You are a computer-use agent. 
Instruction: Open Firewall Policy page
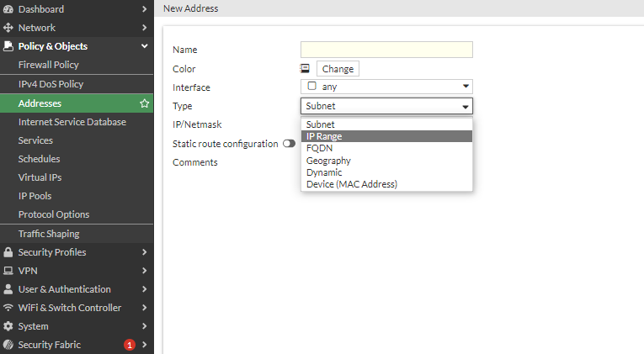click(49, 65)
